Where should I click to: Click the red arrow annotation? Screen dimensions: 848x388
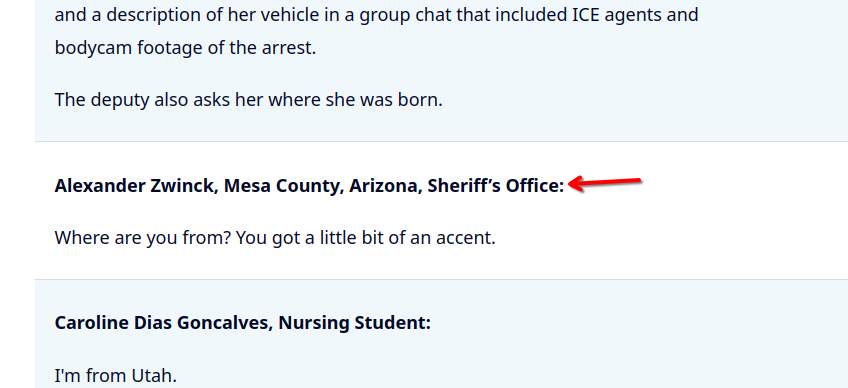[606, 183]
